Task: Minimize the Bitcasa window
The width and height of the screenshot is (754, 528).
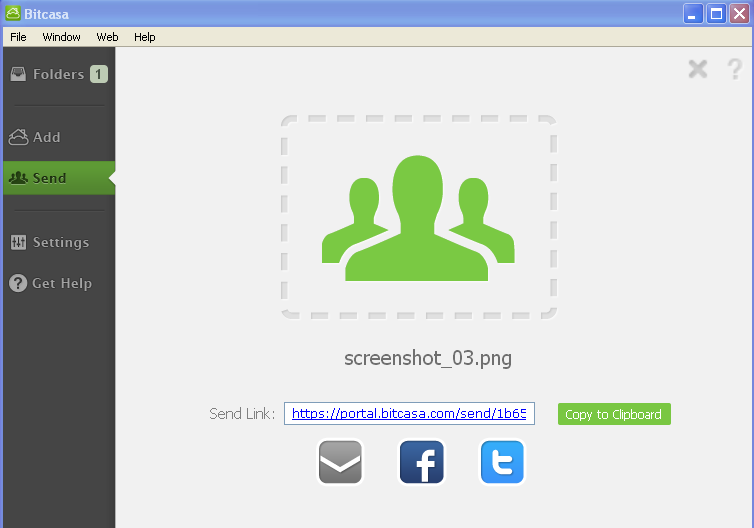Action: 693,13
